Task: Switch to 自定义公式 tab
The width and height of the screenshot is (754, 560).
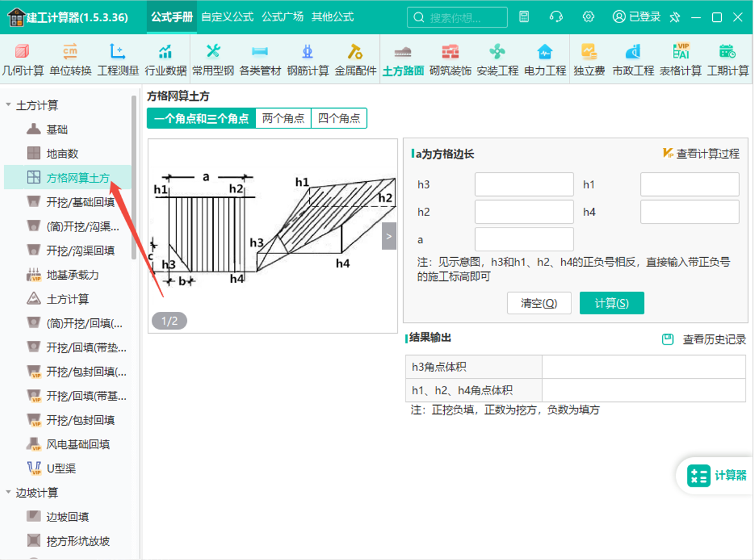Action: click(228, 17)
